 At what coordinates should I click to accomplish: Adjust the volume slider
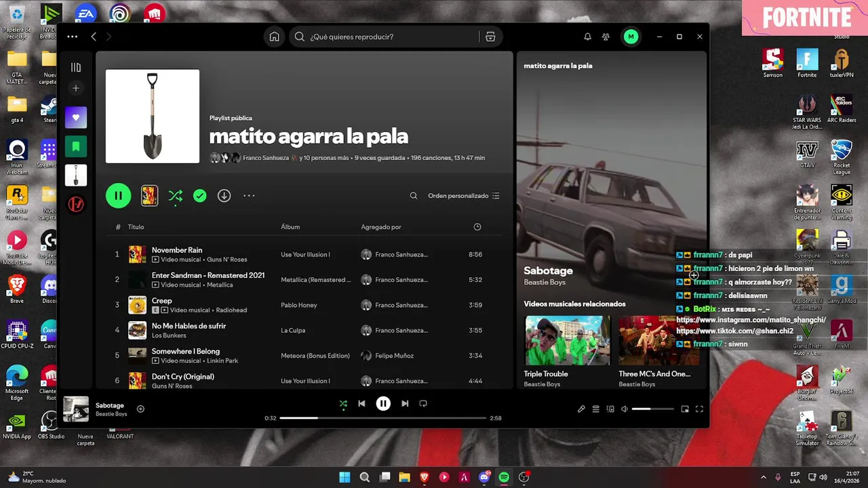652,409
